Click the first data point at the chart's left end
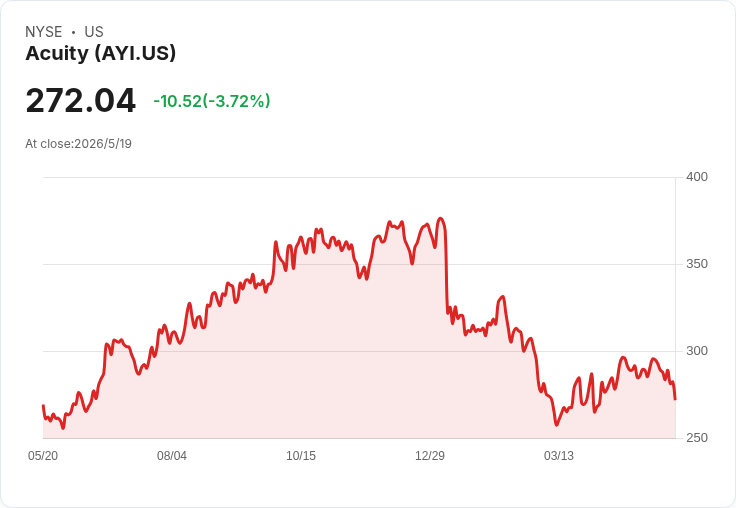Viewport: 736px width, 508px height. pyautogui.click(x=44, y=406)
